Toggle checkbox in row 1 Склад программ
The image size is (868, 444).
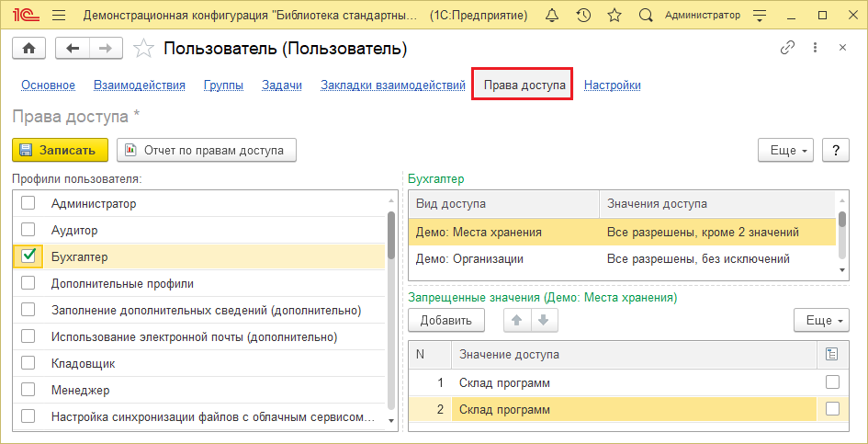click(832, 381)
